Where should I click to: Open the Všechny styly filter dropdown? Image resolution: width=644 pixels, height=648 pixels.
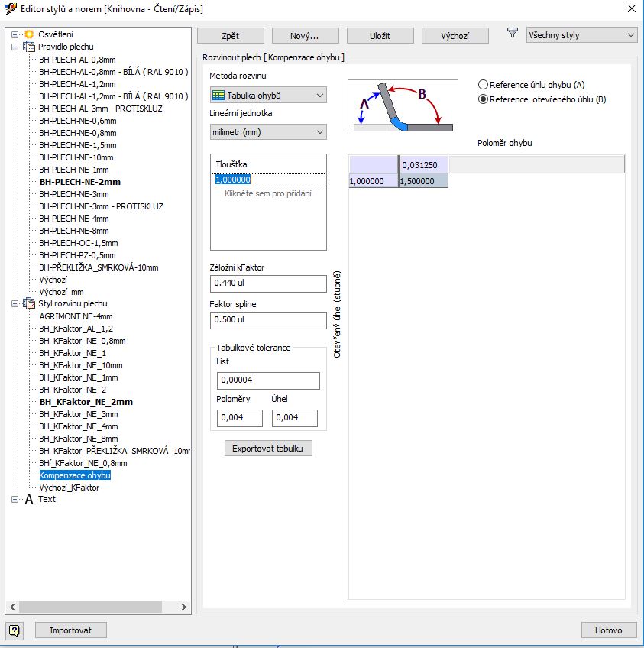click(x=581, y=35)
